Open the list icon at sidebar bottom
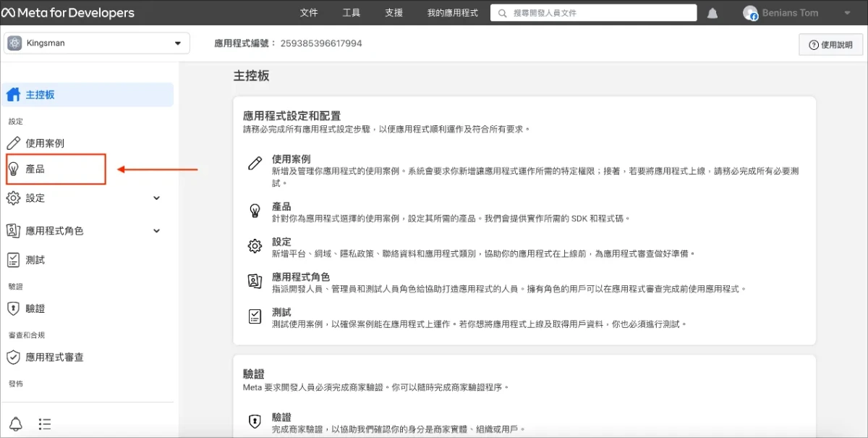This screenshot has height=438, width=868. tap(45, 424)
